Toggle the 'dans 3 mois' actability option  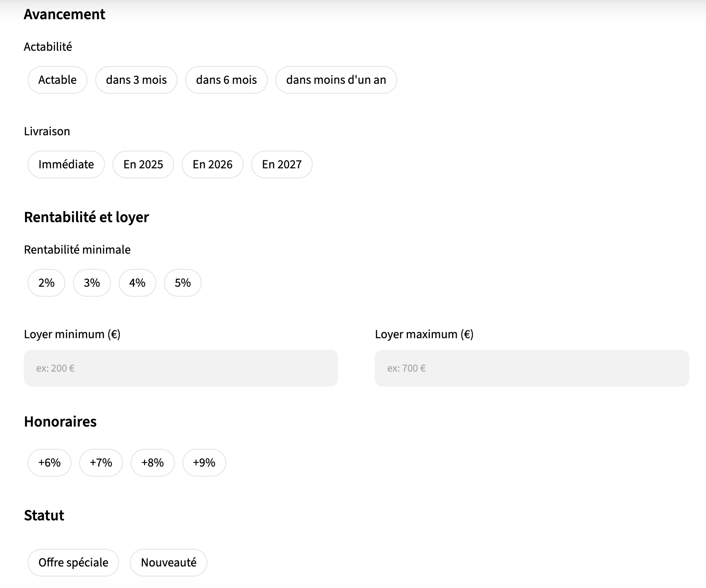[x=136, y=80]
